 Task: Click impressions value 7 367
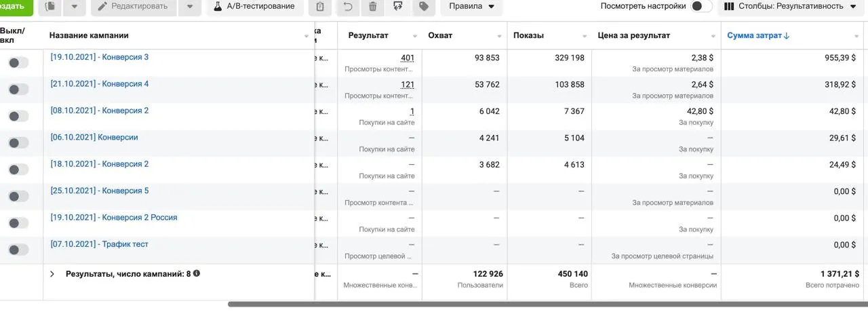click(x=574, y=111)
